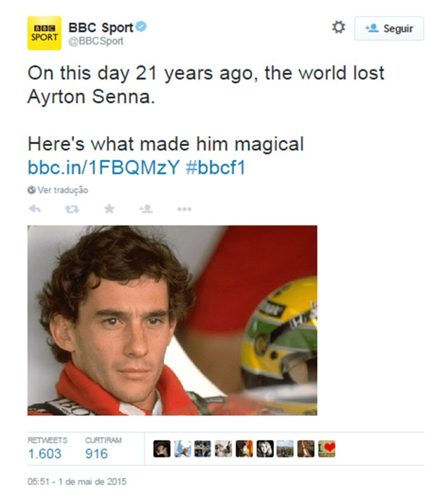Open the attached photo of the driver

pyautogui.click(x=172, y=320)
